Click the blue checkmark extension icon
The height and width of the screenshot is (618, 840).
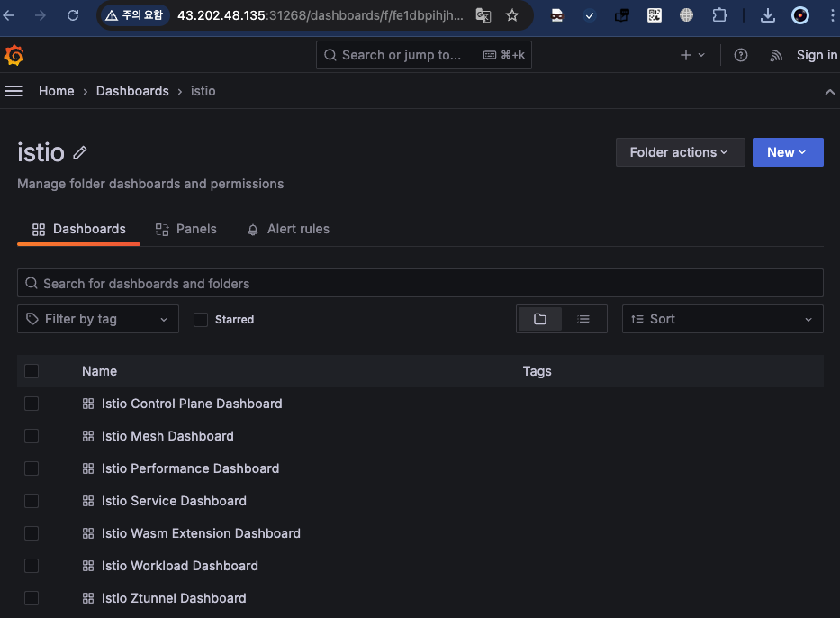(x=590, y=15)
